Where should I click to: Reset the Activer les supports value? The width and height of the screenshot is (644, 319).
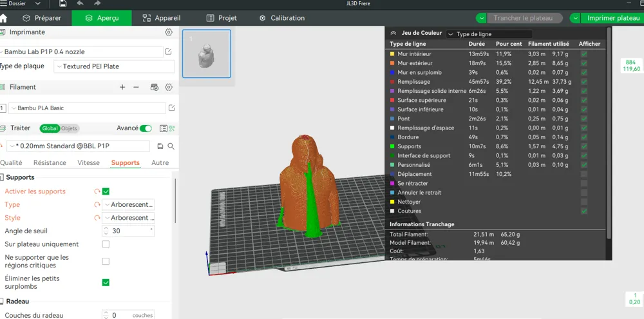97,191
